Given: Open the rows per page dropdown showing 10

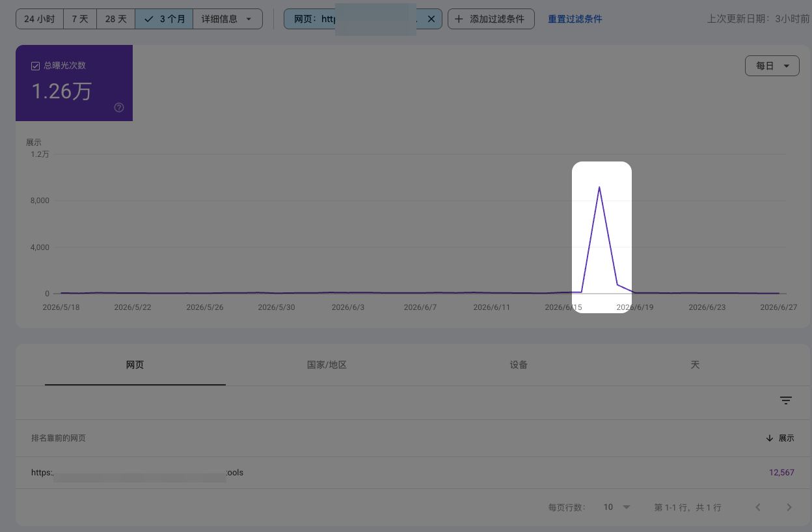Looking at the screenshot, I should coord(617,507).
